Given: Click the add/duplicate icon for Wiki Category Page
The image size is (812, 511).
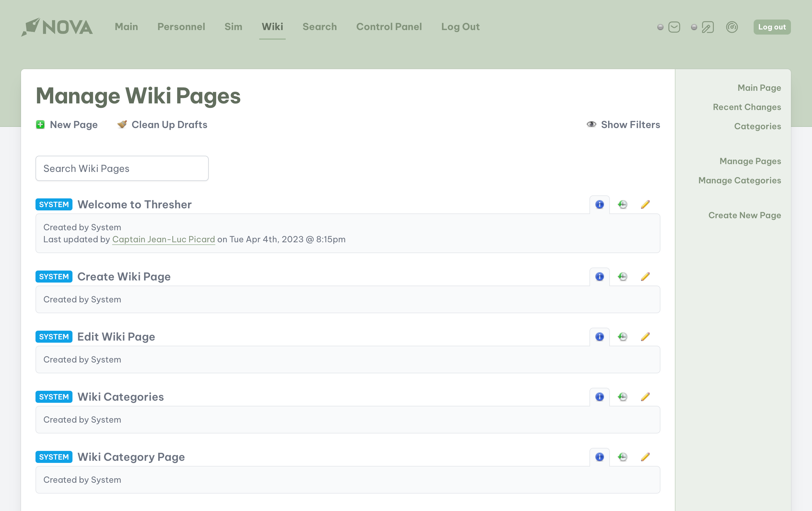Looking at the screenshot, I should pos(623,457).
